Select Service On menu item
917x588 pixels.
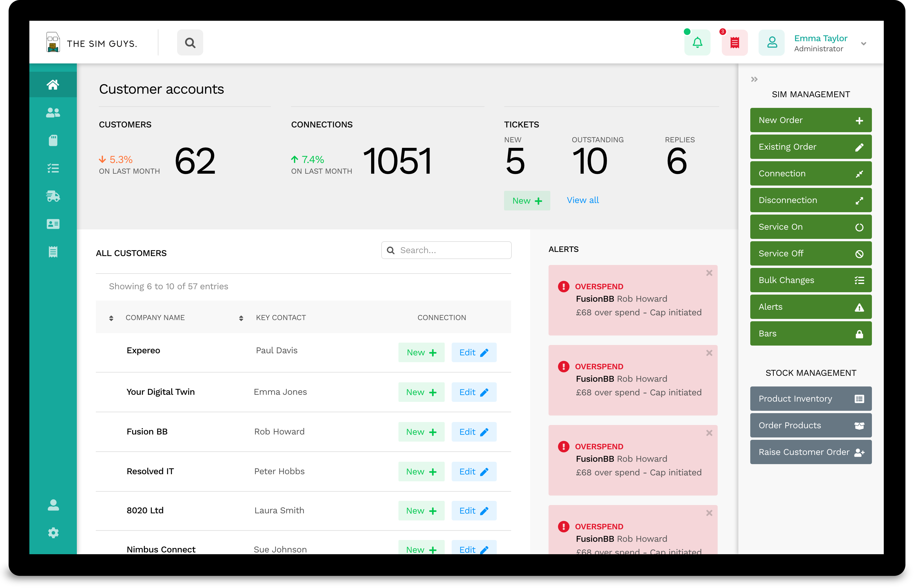(x=810, y=227)
